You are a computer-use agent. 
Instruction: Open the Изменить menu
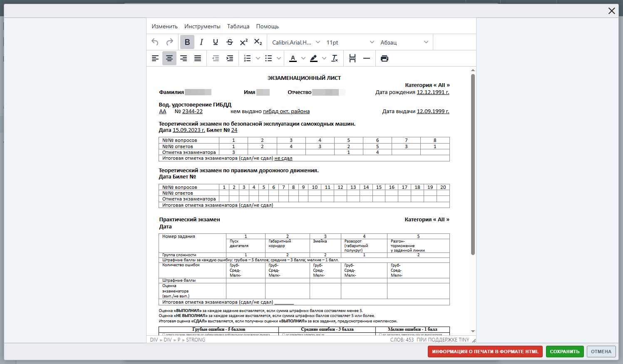pos(165,26)
